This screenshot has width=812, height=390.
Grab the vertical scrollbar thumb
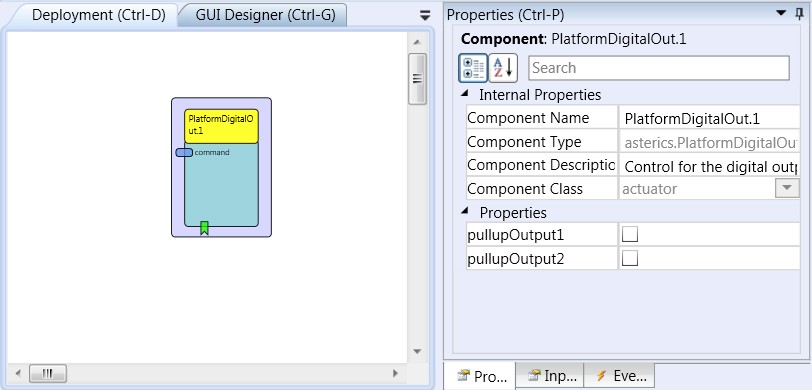(x=417, y=79)
